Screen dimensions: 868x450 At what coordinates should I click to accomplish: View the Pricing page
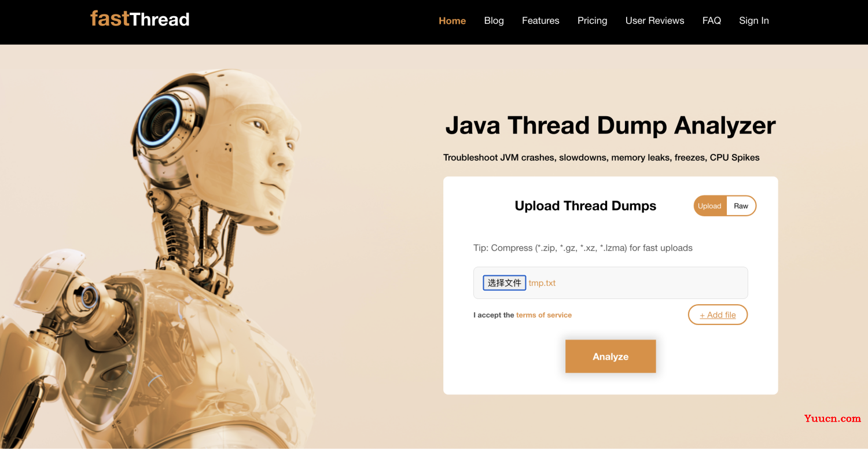tap(592, 21)
